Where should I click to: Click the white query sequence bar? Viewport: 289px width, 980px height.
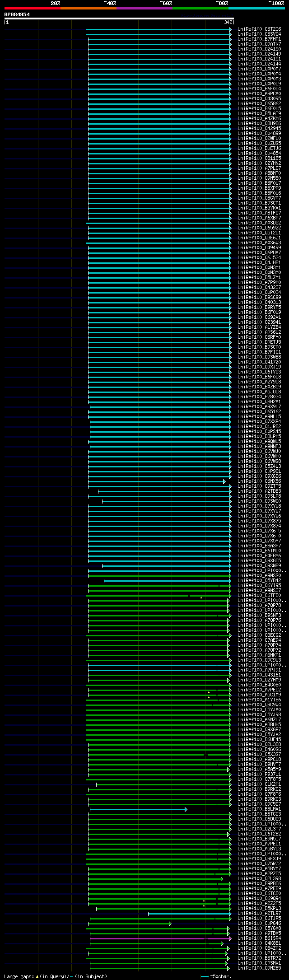point(119,19)
